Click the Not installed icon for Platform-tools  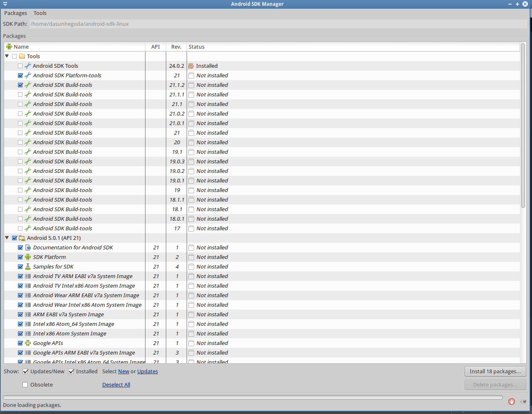[191, 75]
